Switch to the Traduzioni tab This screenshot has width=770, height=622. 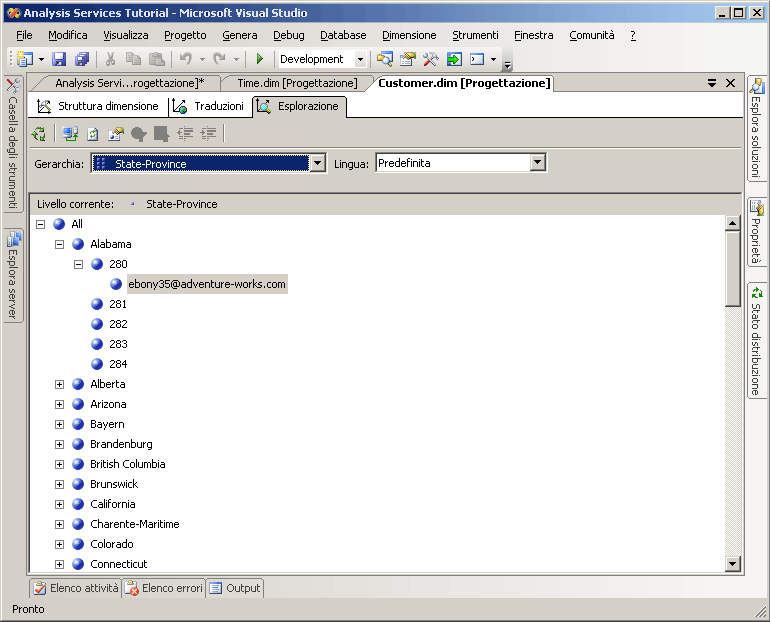[x=209, y=106]
